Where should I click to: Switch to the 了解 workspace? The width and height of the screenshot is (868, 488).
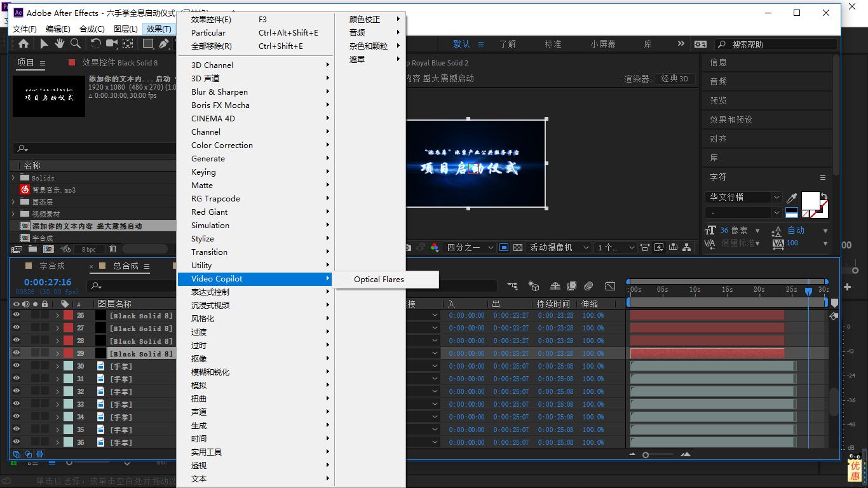[508, 44]
